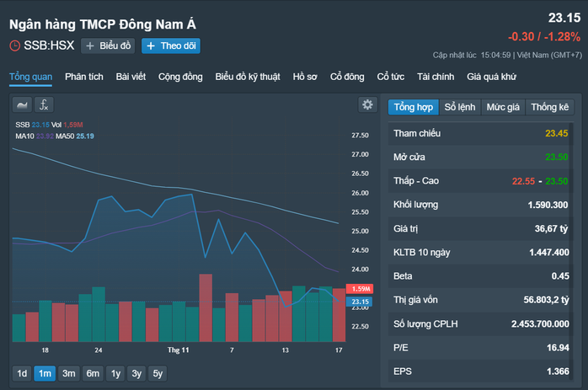Click the Tham chiếu value 23.45
Image resolution: width=588 pixels, height=390 pixels.
point(557,133)
